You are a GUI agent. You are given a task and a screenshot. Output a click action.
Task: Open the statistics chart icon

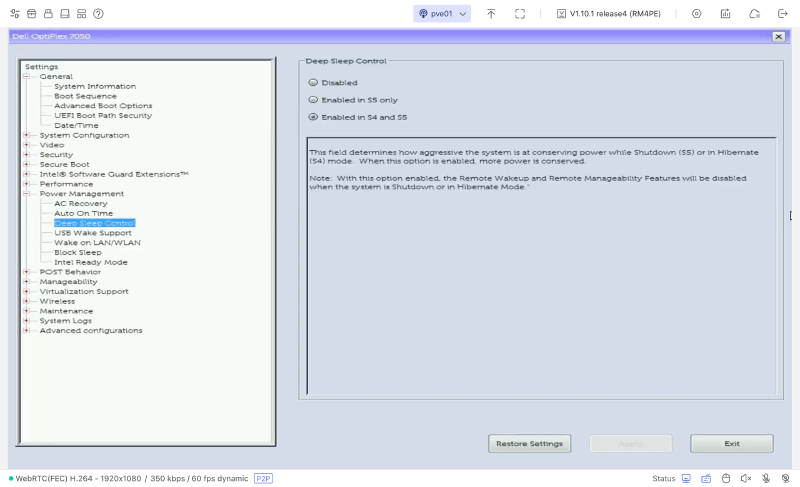click(726, 14)
